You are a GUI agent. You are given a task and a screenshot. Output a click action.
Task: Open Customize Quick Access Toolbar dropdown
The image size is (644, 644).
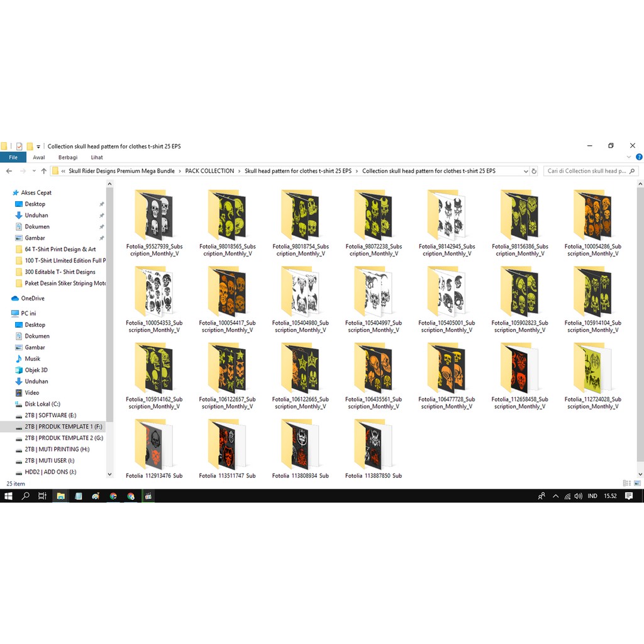38,147
